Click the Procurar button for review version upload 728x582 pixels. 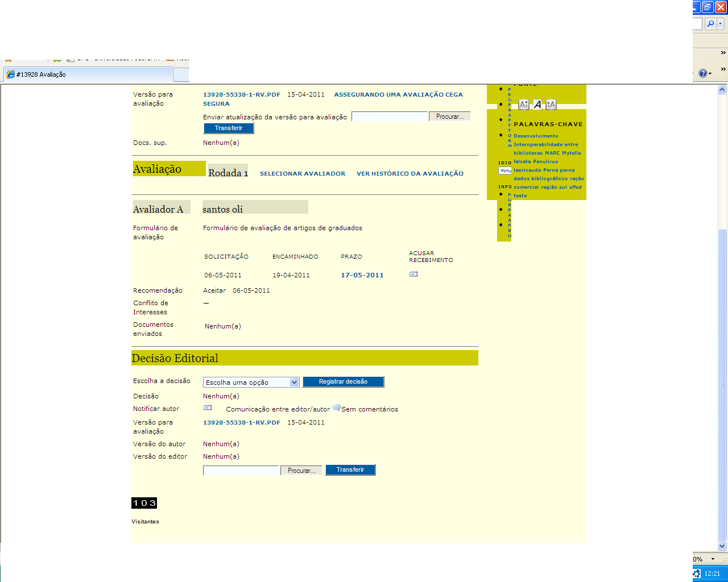[449, 117]
